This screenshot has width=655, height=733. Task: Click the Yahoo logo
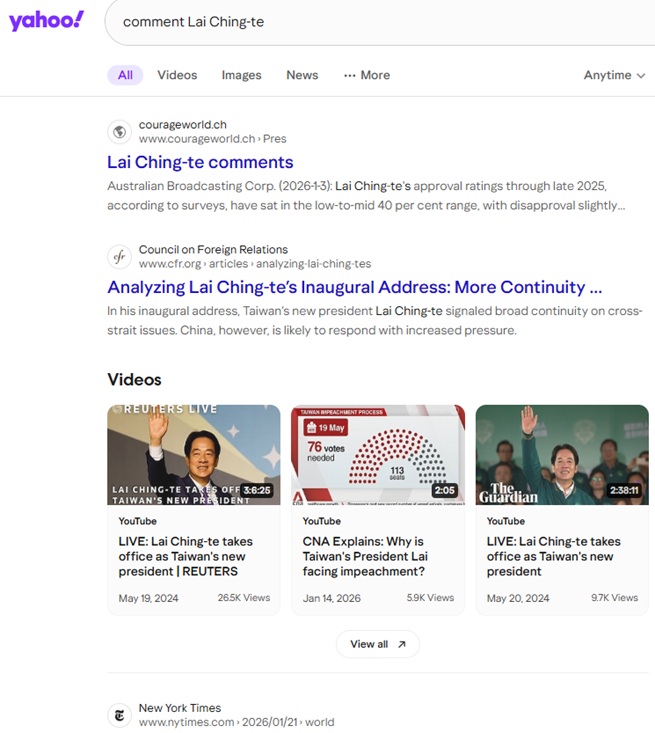(x=46, y=21)
